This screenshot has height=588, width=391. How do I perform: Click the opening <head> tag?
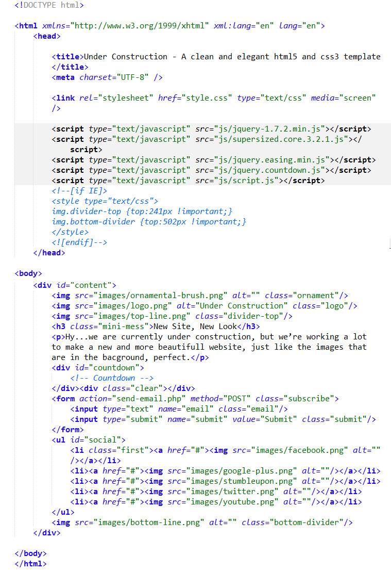(47, 36)
